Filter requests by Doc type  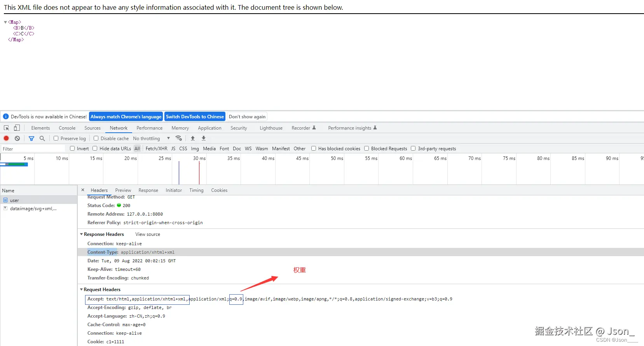(x=237, y=149)
